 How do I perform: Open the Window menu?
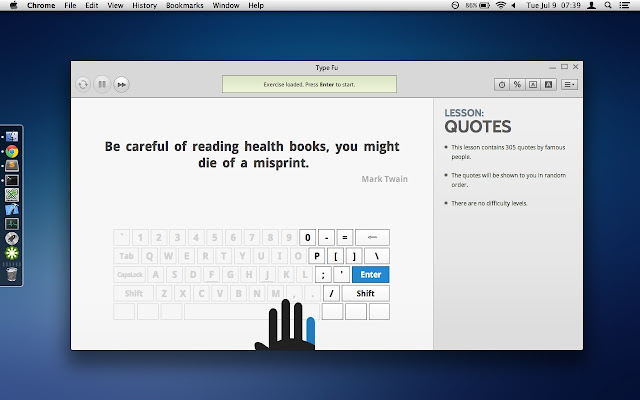pyautogui.click(x=226, y=5)
